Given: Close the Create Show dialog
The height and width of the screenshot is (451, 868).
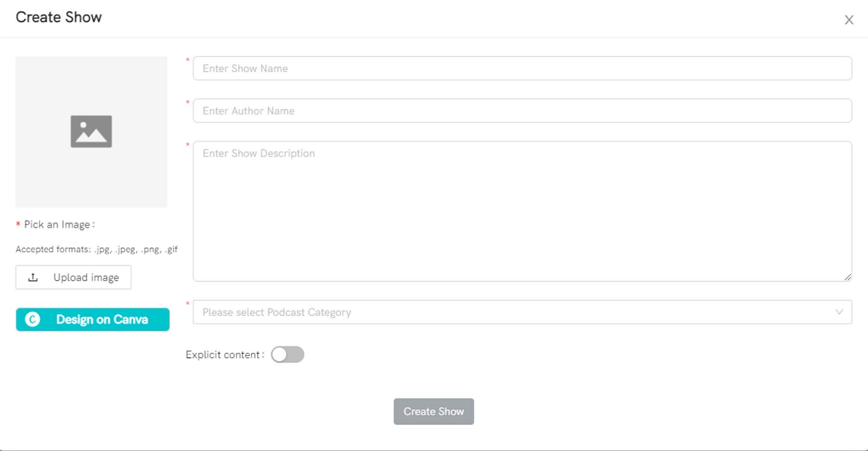Looking at the screenshot, I should pyautogui.click(x=849, y=20).
